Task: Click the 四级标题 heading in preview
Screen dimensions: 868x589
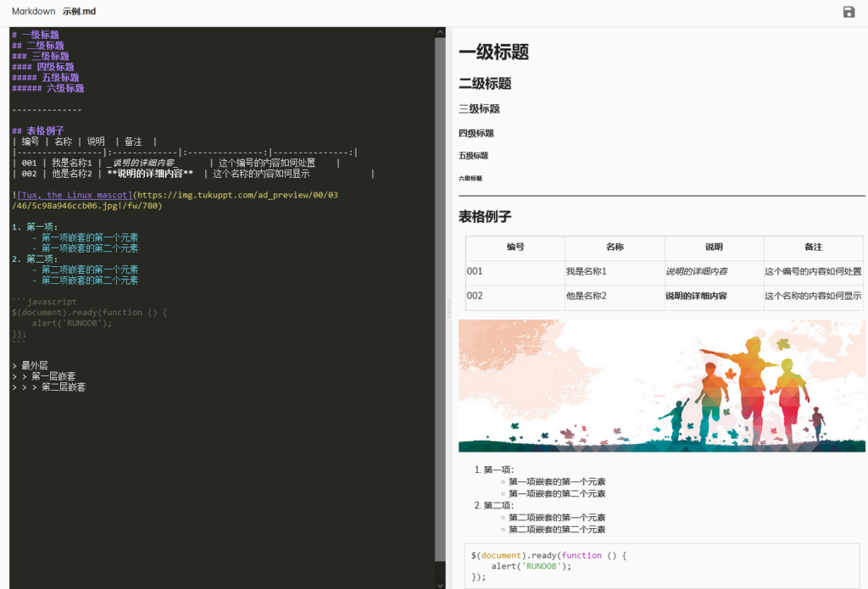Action: 476,133
